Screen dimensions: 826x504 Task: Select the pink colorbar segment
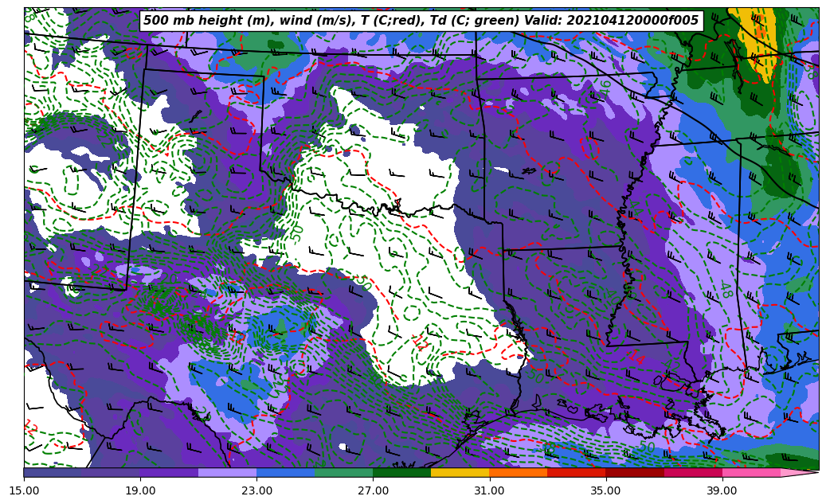click(751, 472)
